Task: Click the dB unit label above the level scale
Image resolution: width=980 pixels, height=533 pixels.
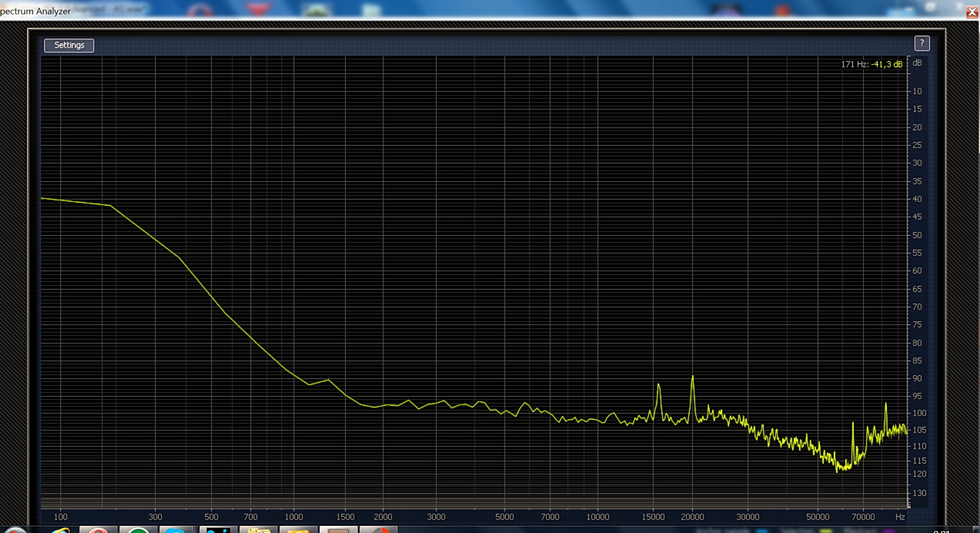Action: tap(917, 63)
